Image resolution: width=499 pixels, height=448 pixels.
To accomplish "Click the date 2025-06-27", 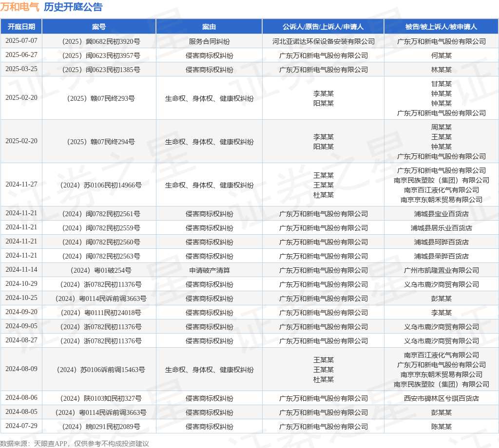I will coord(21,55).
